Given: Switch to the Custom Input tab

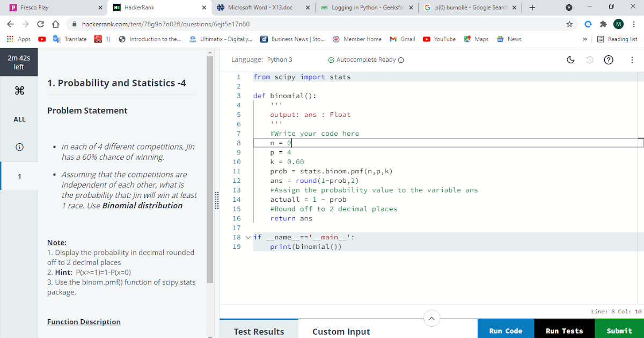Looking at the screenshot, I should pyautogui.click(x=341, y=332).
